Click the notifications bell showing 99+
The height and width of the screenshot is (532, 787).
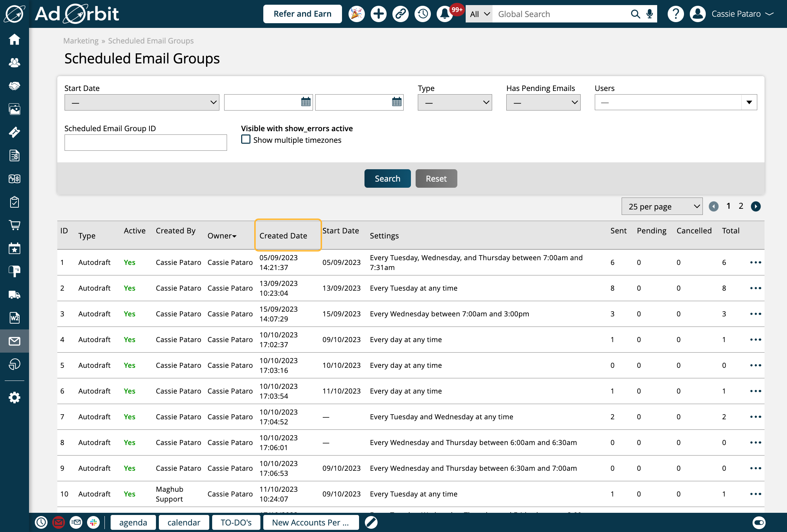tap(444, 14)
